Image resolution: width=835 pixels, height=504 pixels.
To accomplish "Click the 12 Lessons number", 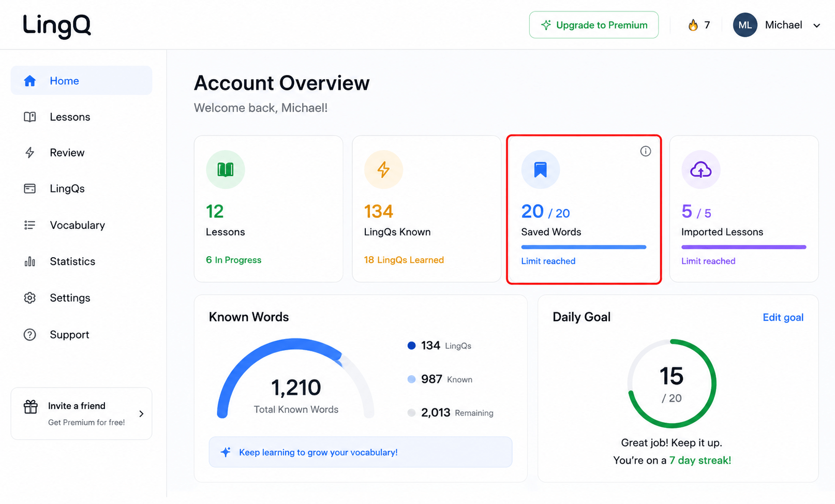I will coord(215,211).
